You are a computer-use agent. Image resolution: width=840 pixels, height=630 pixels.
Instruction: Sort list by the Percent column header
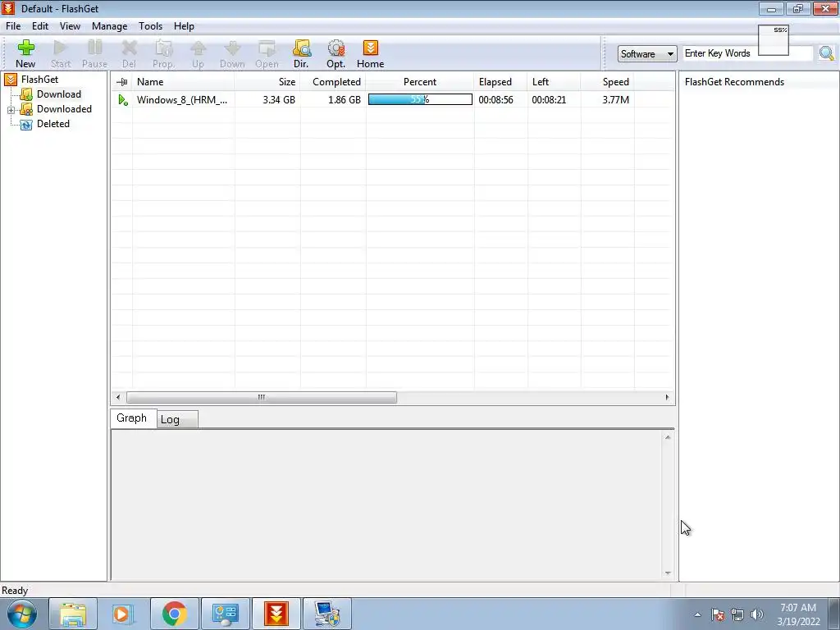[420, 82]
